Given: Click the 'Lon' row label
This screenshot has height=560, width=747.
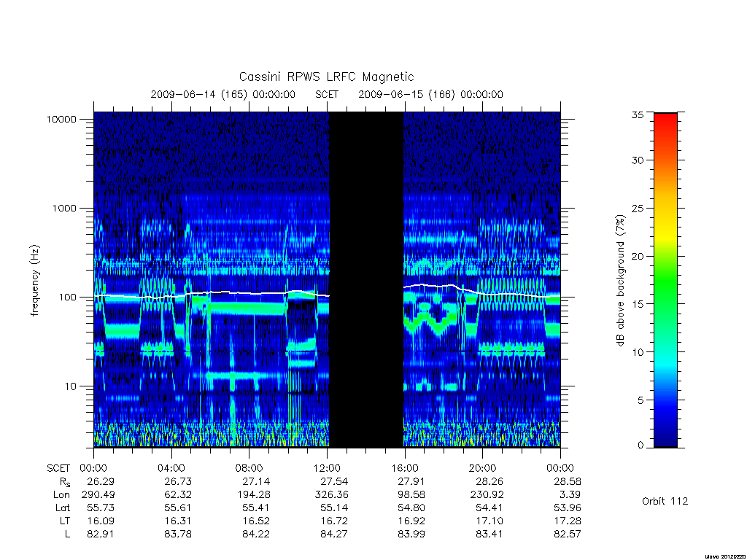Looking at the screenshot, I should (x=61, y=495).
